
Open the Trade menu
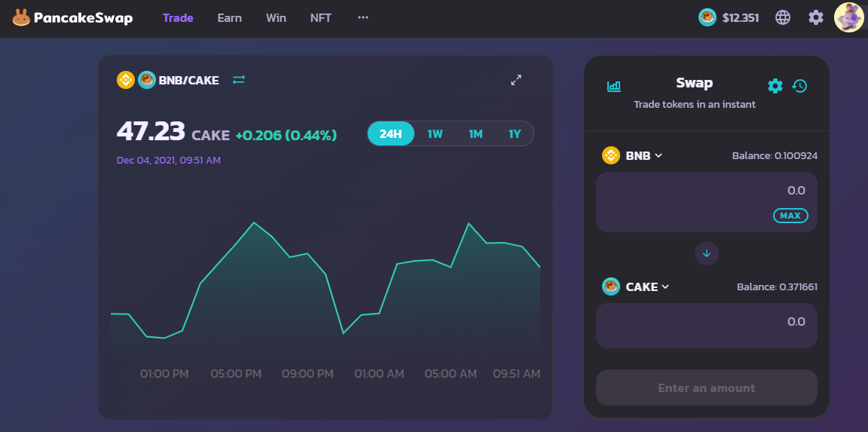178,18
